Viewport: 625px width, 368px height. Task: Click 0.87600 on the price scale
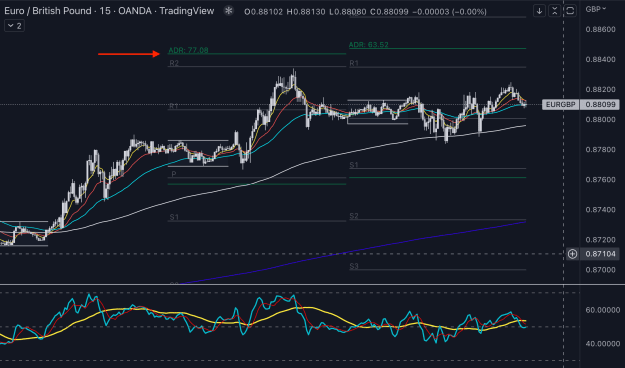(x=600, y=180)
